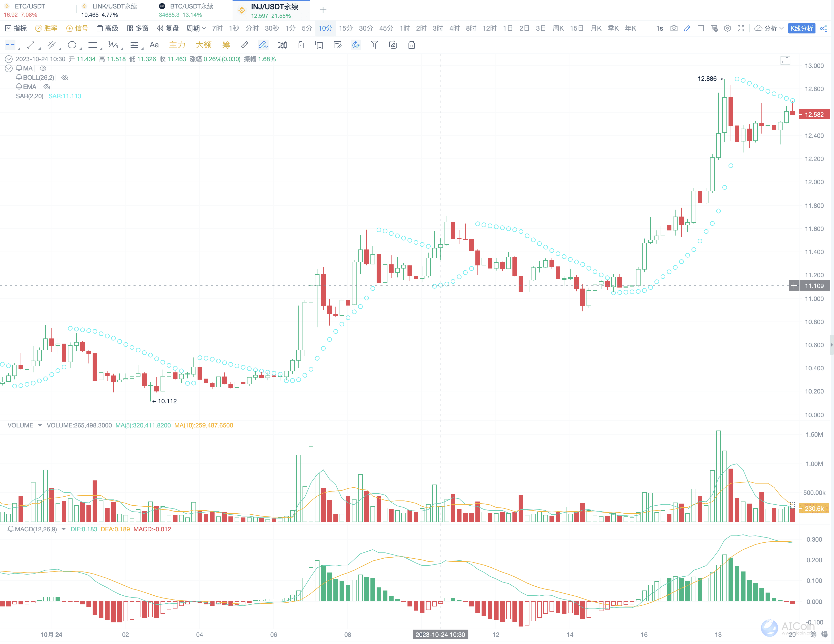
Task: Collapse the indicator list chevron
Action: 8,68
